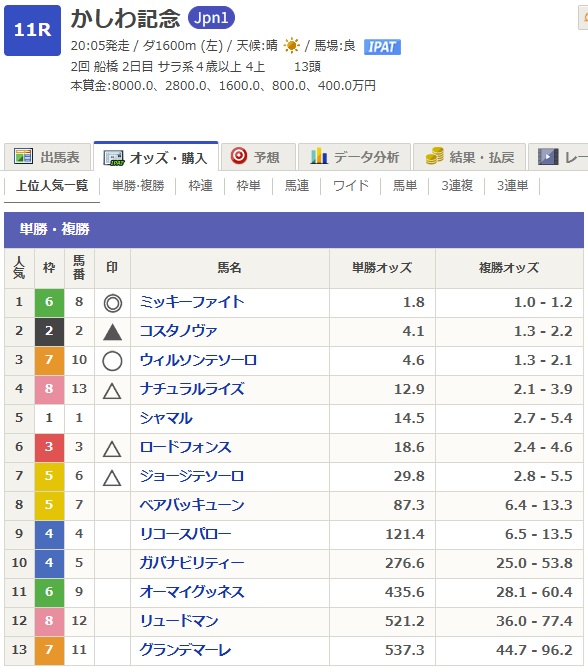588x668 pixels.
Task: Open the 出馬表 tab
Action: [47, 157]
